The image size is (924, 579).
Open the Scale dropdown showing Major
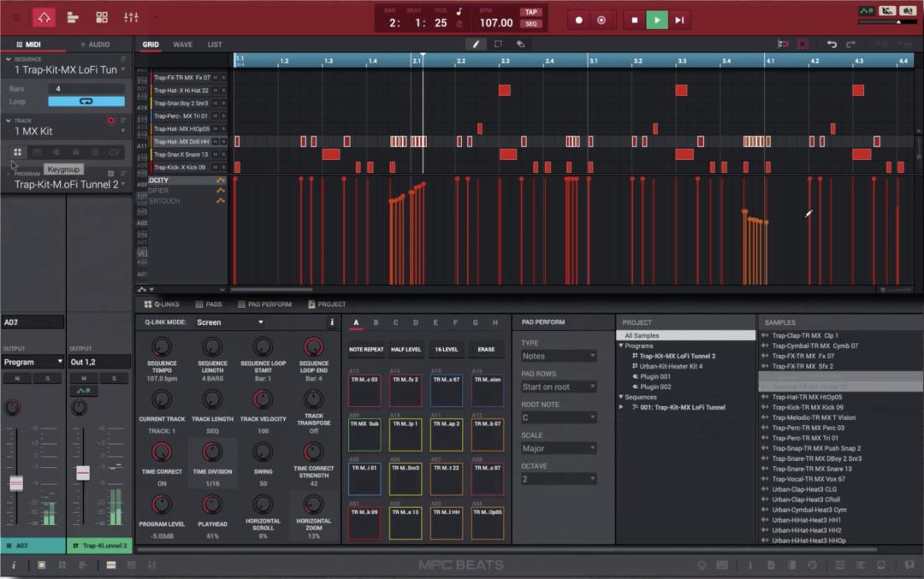558,448
